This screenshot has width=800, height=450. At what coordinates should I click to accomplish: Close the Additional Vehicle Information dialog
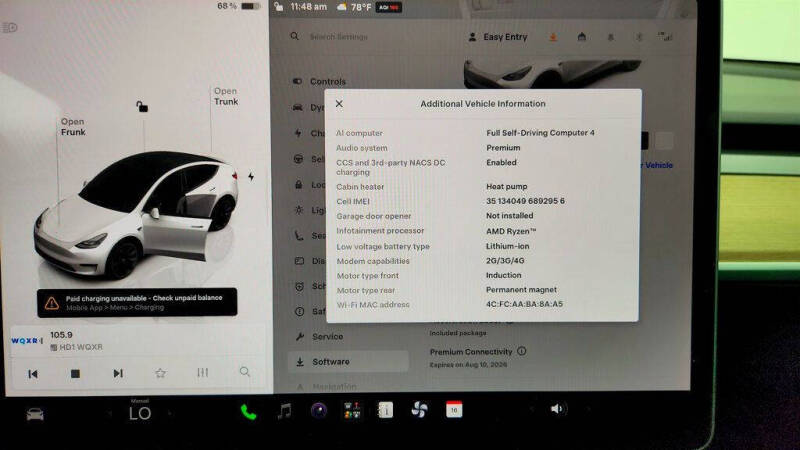(339, 104)
